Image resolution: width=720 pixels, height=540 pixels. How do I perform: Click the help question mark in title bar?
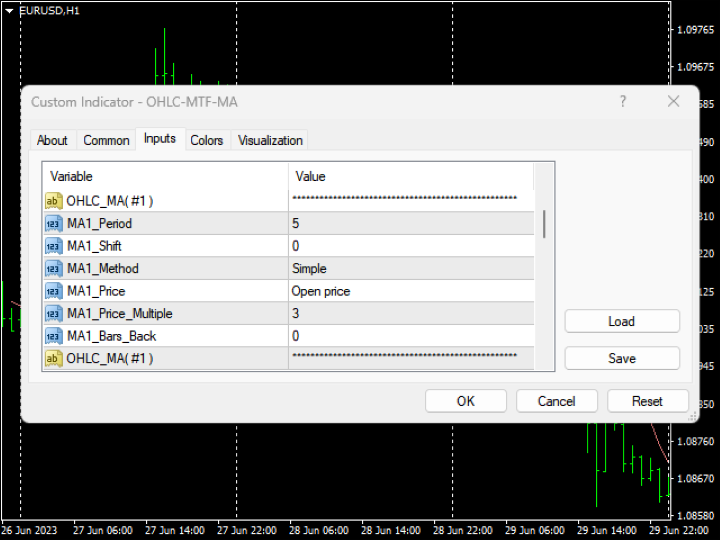click(x=623, y=101)
